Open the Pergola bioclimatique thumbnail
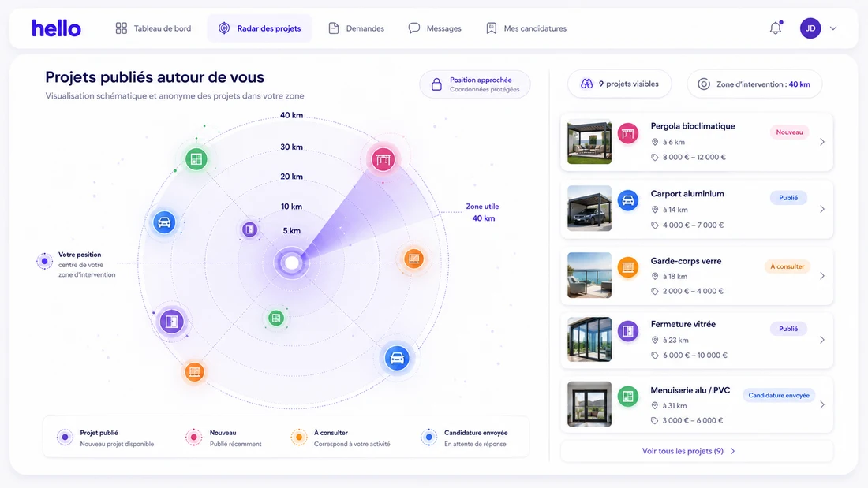Screen dimensions: 868x488 tap(589, 142)
